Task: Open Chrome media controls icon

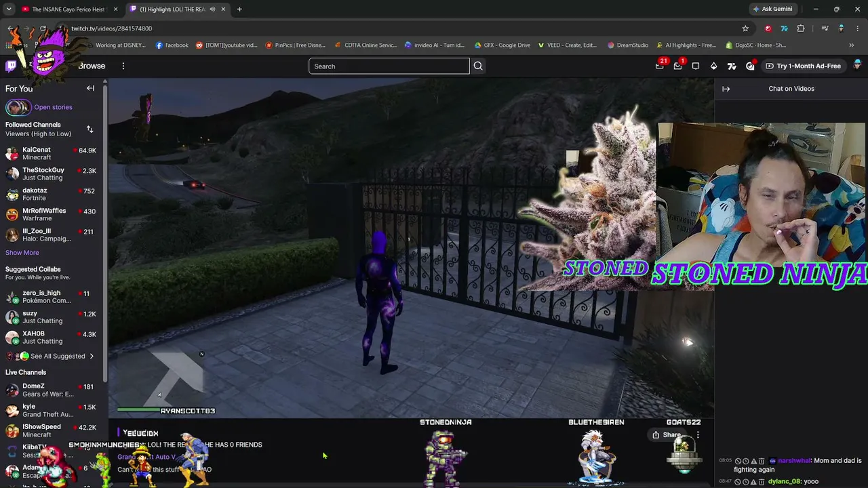Action: (x=825, y=28)
